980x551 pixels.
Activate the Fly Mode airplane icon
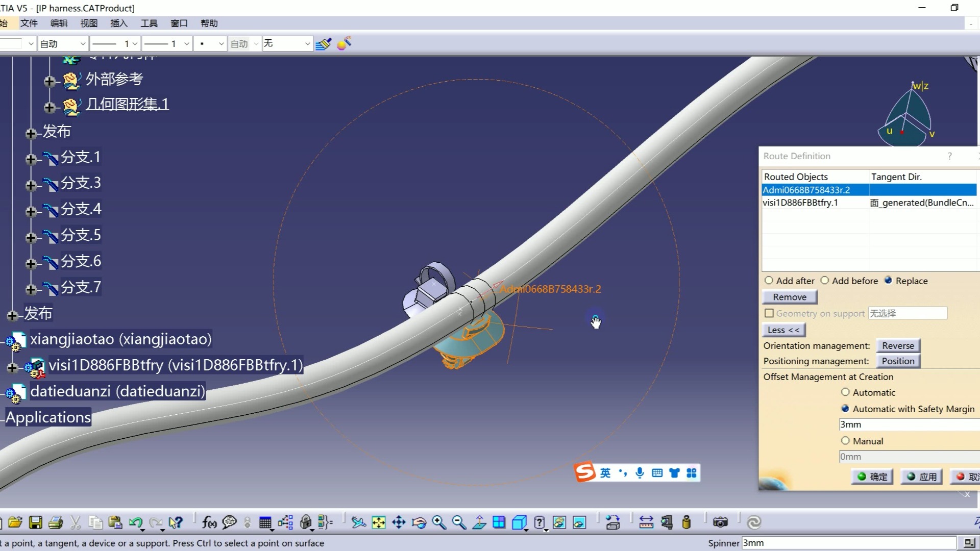pyautogui.click(x=358, y=522)
